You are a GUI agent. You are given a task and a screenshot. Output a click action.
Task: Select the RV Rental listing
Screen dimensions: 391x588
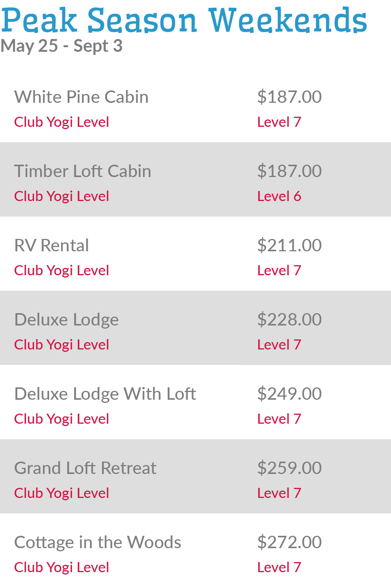coord(51,245)
